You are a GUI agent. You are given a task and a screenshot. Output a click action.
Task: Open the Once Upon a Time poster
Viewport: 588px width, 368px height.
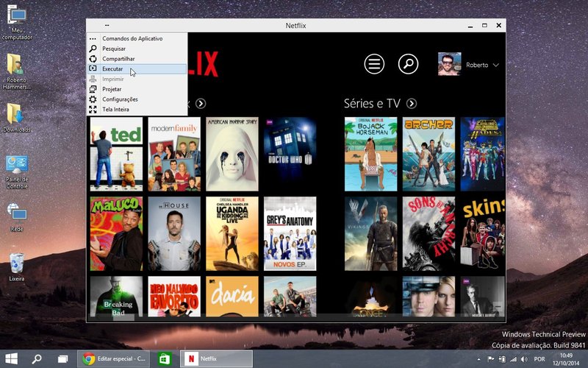coord(371,297)
